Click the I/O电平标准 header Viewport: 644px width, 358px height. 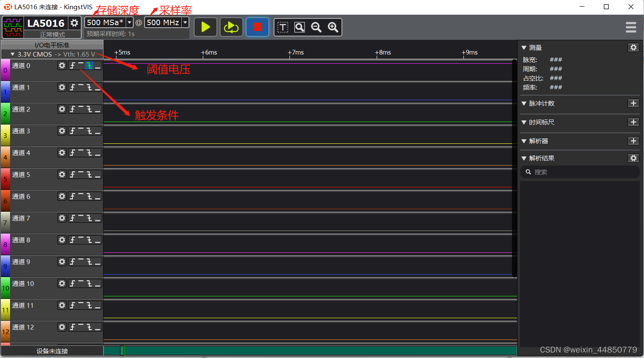pos(52,45)
